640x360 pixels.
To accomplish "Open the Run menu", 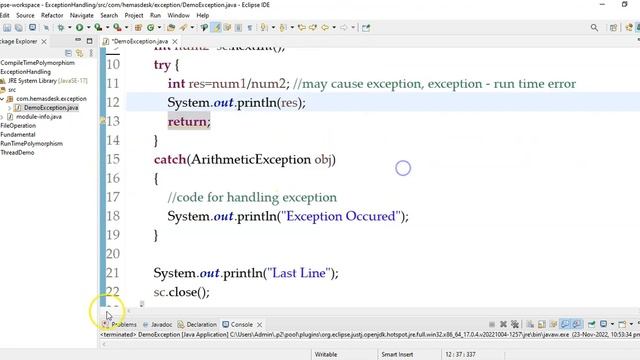I will (x=156, y=15).
